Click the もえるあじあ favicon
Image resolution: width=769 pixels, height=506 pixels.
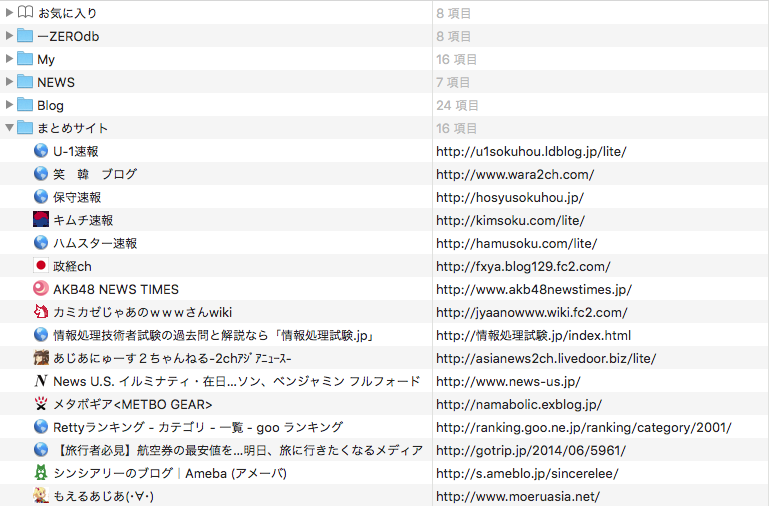[41, 496]
